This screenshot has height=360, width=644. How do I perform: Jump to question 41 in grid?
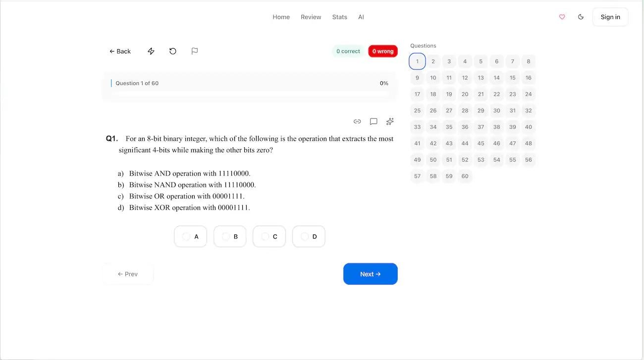(x=417, y=143)
